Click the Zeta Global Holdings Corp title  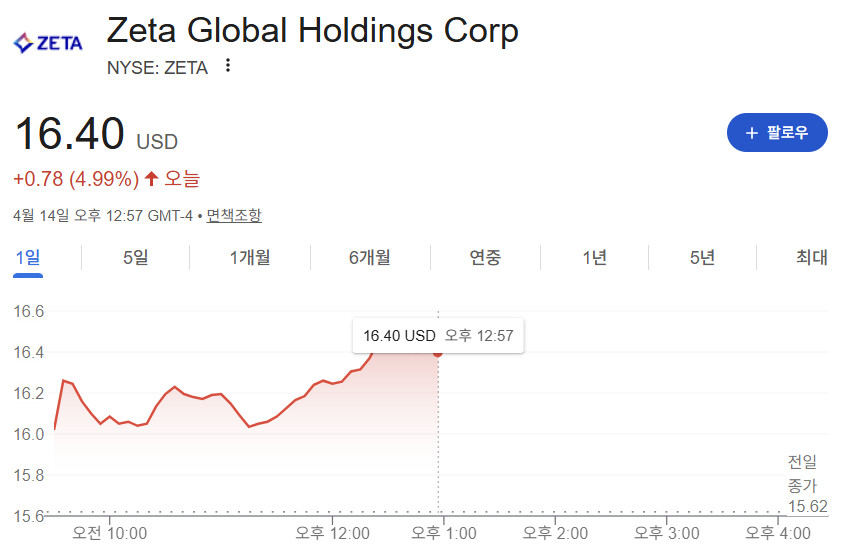click(x=312, y=31)
